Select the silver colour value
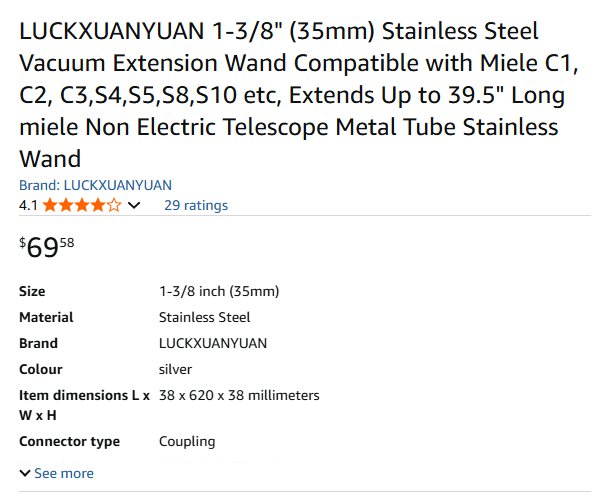Viewport: 608px width, 499px height. [x=176, y=370]
